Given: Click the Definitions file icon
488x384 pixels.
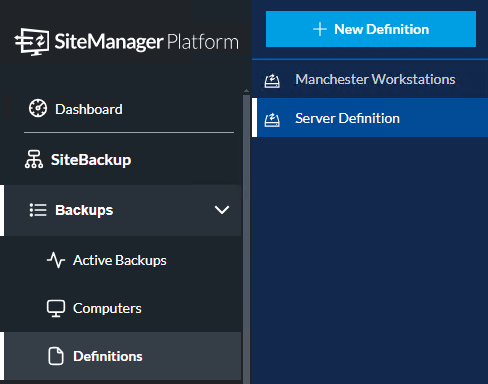Looking at the screenshot, I should [56, 356].
